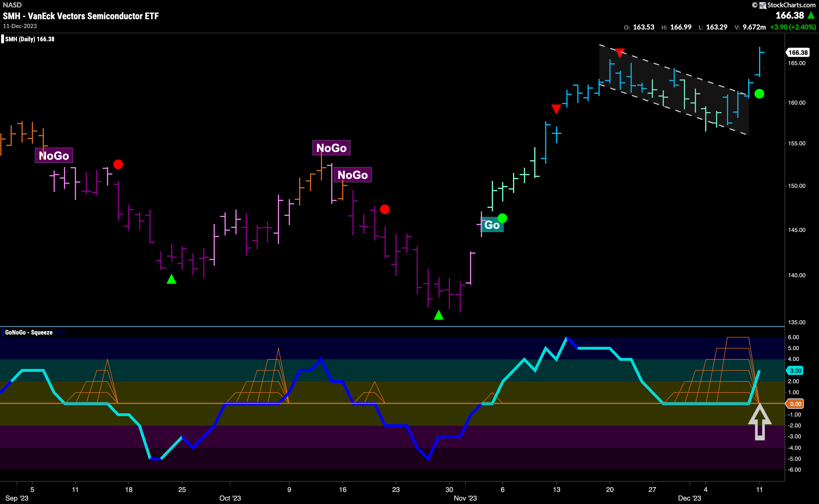The image size is (819, 504).
Task: Click the Sep '23 month label
Action: coord(17,498)
